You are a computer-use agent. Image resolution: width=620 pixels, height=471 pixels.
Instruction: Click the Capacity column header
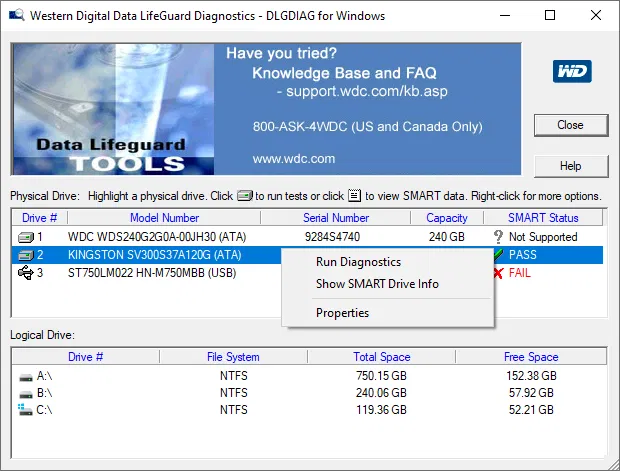click(x=447, y=218)
